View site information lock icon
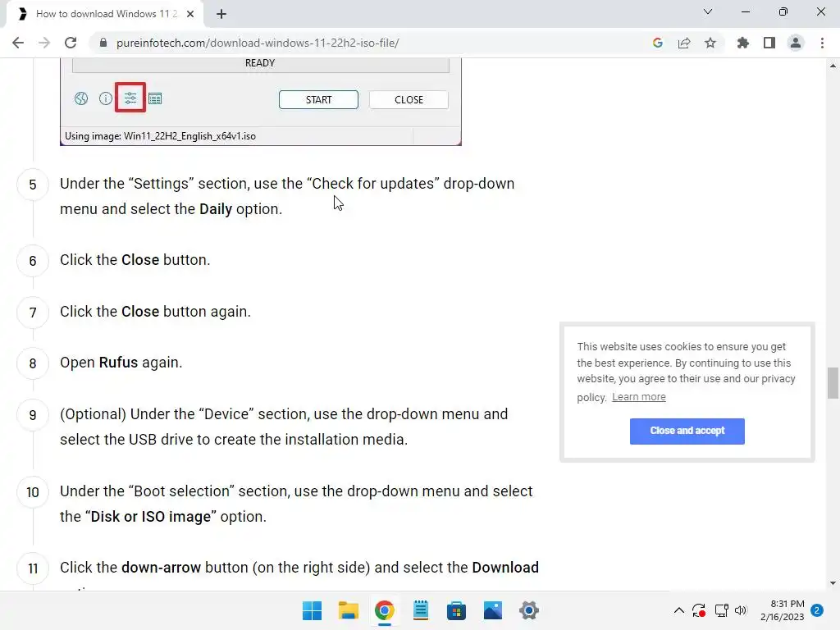This screenshot has height=630, width=840. pyautogui.click(x=103, y=43)
